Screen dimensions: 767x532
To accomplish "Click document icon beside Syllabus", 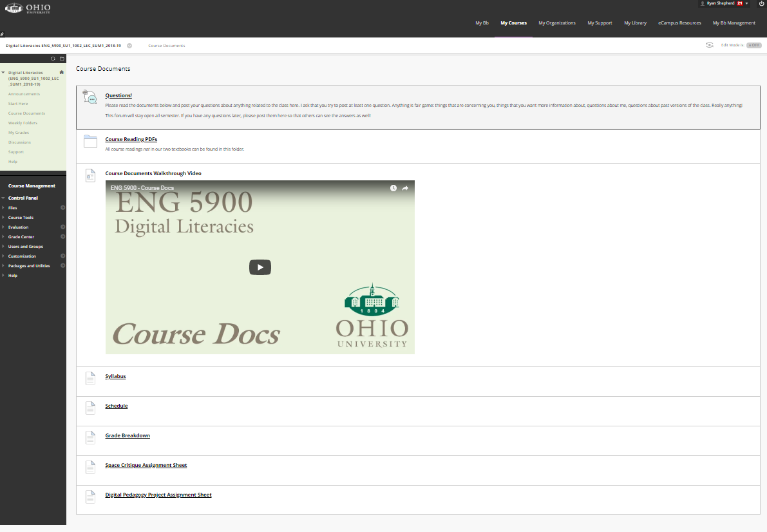I will click(x=91, y=378).
